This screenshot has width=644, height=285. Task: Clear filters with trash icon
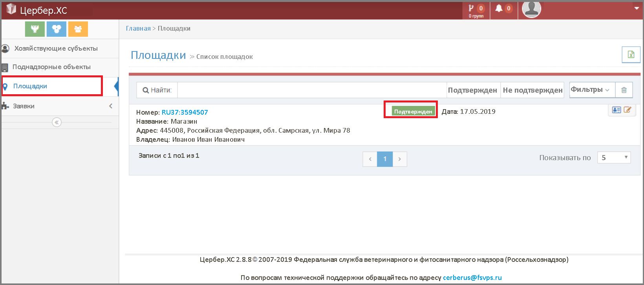pyautogui.click(x=624, y=90)
